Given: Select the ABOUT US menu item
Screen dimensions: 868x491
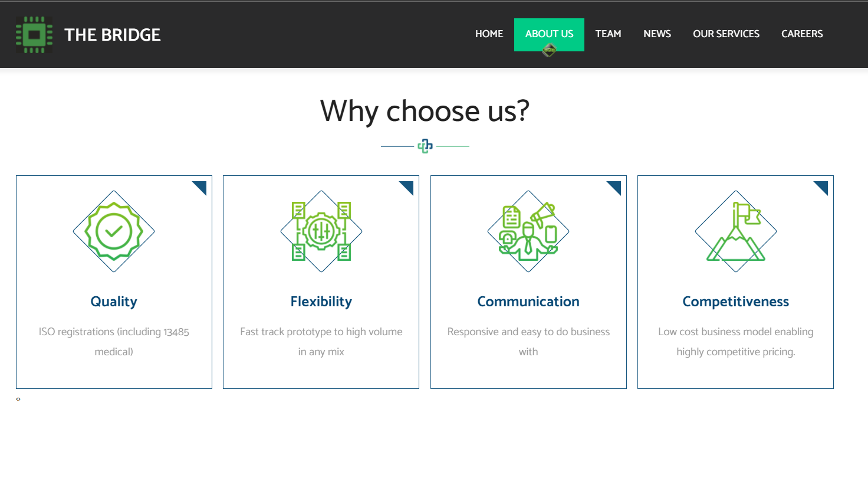Looking at the screenshot, I should pyautogui.click(x=549, y=34).
